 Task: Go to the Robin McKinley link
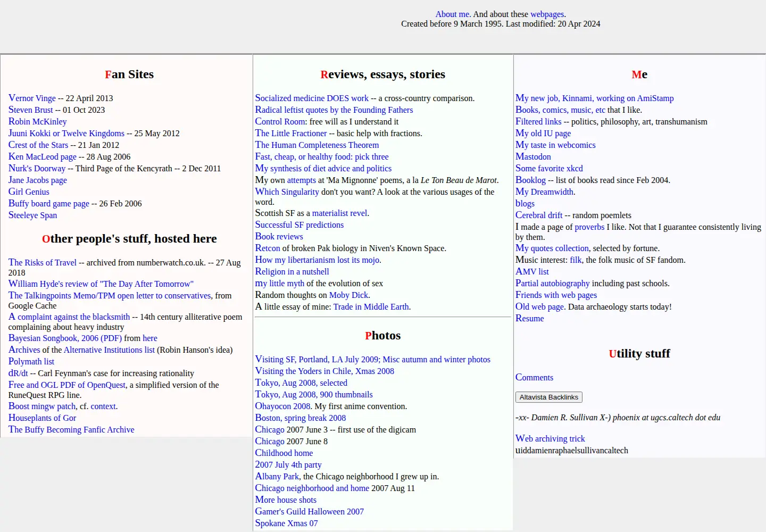(x=38, y=121)
